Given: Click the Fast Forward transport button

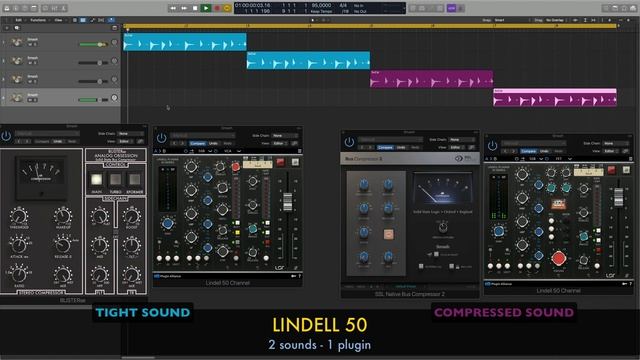Looking at the screenshot, I should click(184, 8).
